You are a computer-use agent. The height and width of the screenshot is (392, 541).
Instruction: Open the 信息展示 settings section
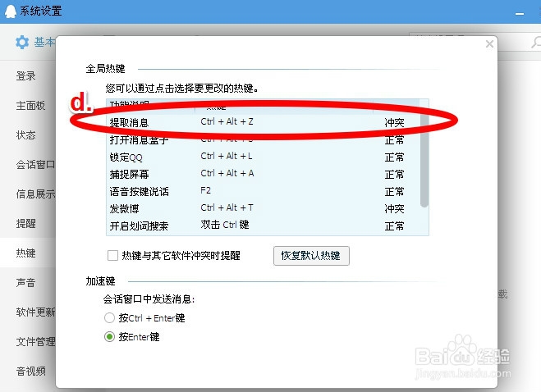pyautogui.click(x=35, y=194)
